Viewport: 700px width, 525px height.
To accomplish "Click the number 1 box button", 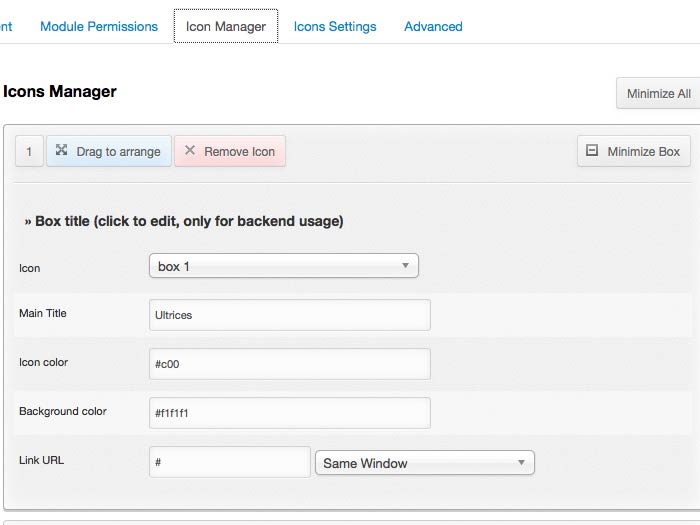I will click(29, 151).
